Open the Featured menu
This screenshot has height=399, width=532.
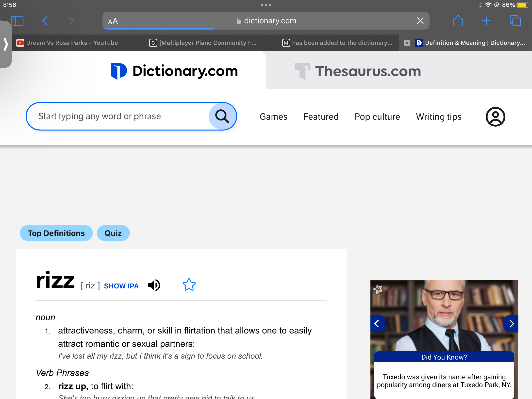click(321, 117)
